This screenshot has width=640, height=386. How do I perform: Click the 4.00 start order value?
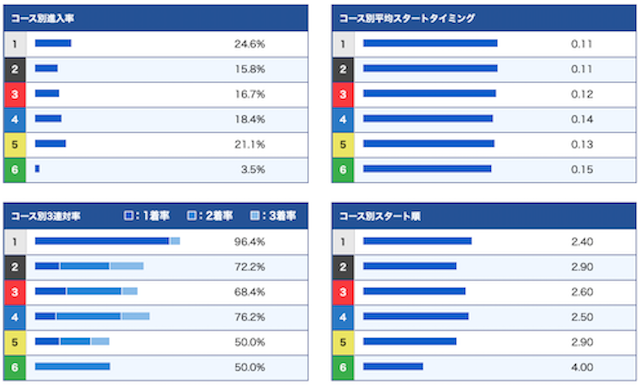tap(582, 368)
